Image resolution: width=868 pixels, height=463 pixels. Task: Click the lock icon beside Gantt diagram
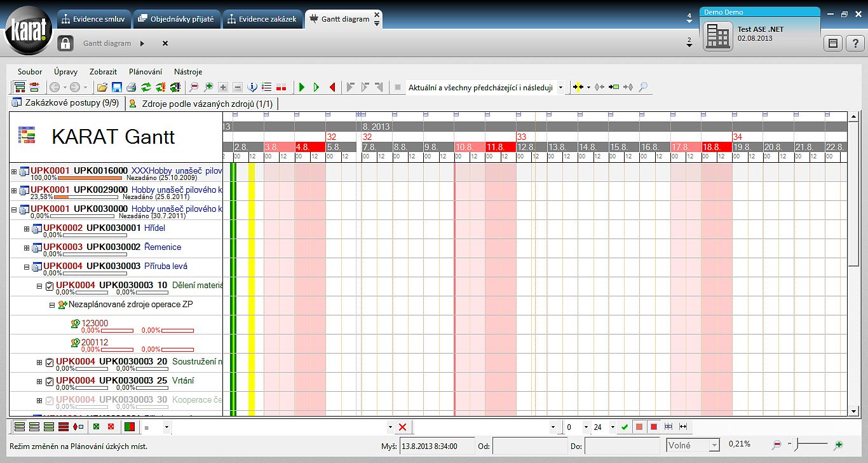(x=65, y=43)
